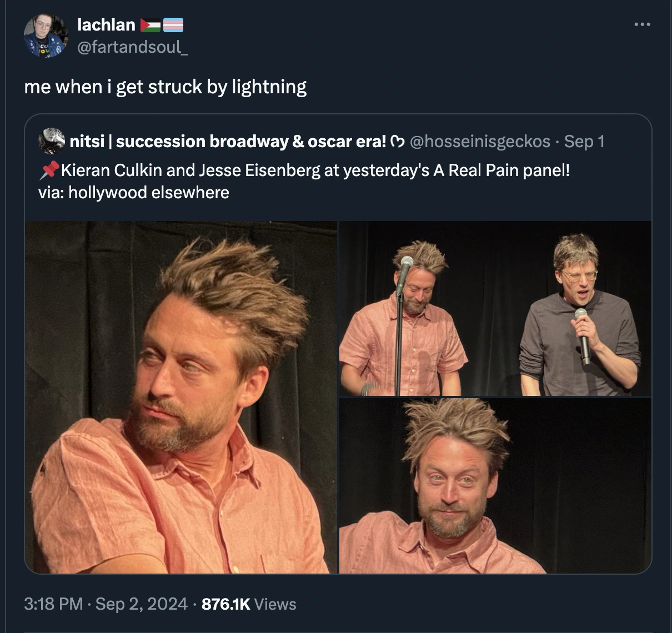Click the 3:18 PM · Sep 2, 2024 timestamp

106,604
